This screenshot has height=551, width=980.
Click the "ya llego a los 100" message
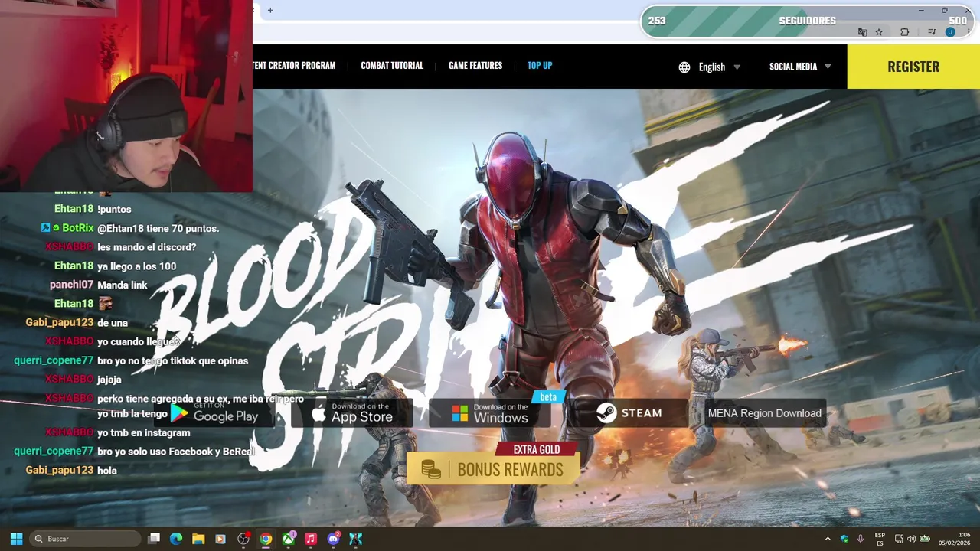[137, 266]
